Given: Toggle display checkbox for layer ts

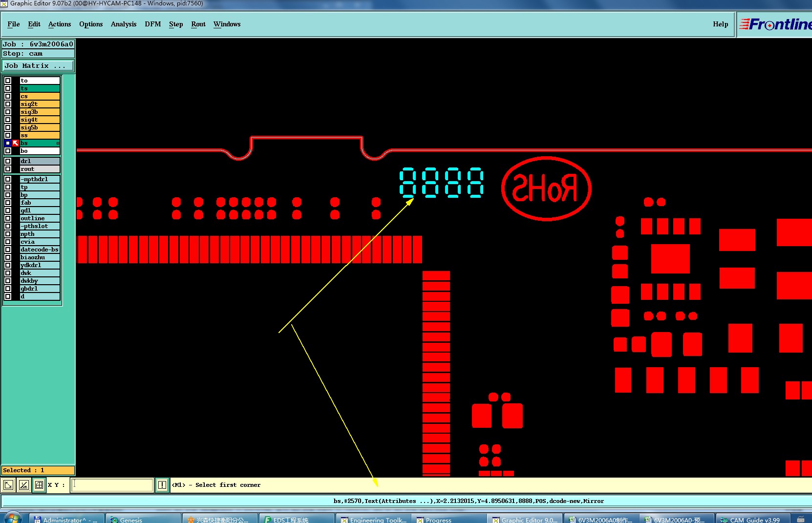Looking at the screenshot, I should pyautogui.click(x=8, y=88).
